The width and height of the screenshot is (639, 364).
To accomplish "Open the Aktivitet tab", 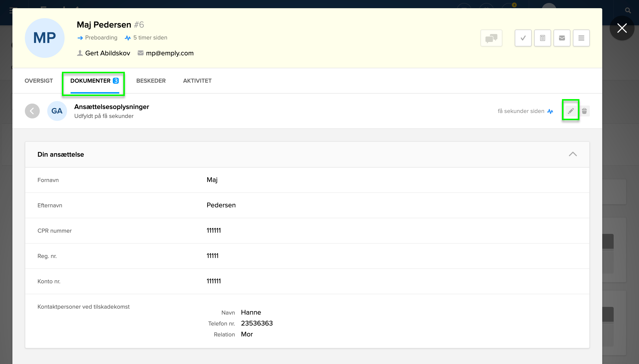I will (x=197, y=81).
